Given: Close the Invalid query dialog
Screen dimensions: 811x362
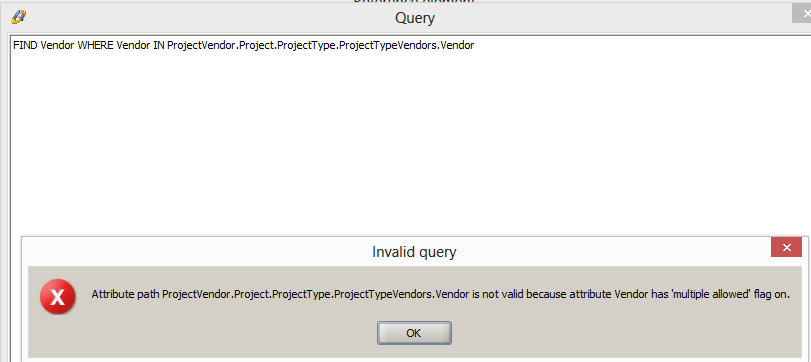Looking at the screenshot, I should 786,248.
